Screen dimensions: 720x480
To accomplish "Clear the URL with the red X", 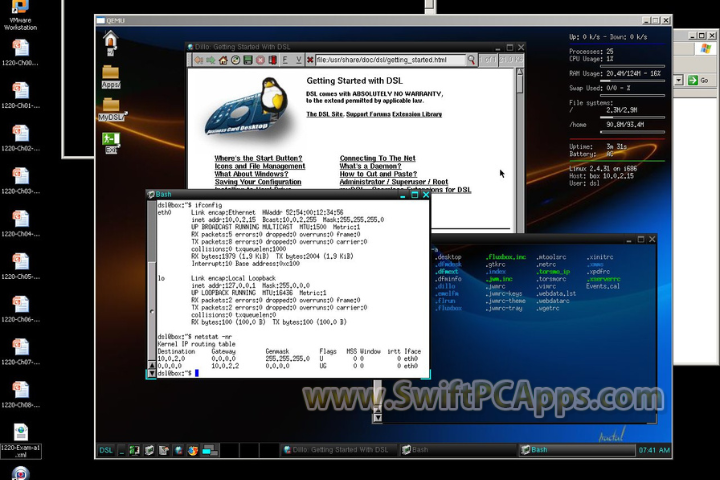I will pos(310,60).
